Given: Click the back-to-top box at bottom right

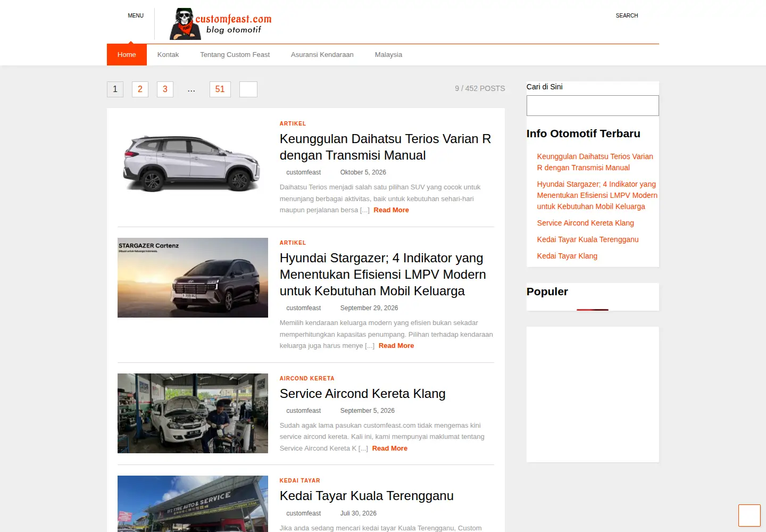Looking at the screenshot, I should [x=749, y=516].
